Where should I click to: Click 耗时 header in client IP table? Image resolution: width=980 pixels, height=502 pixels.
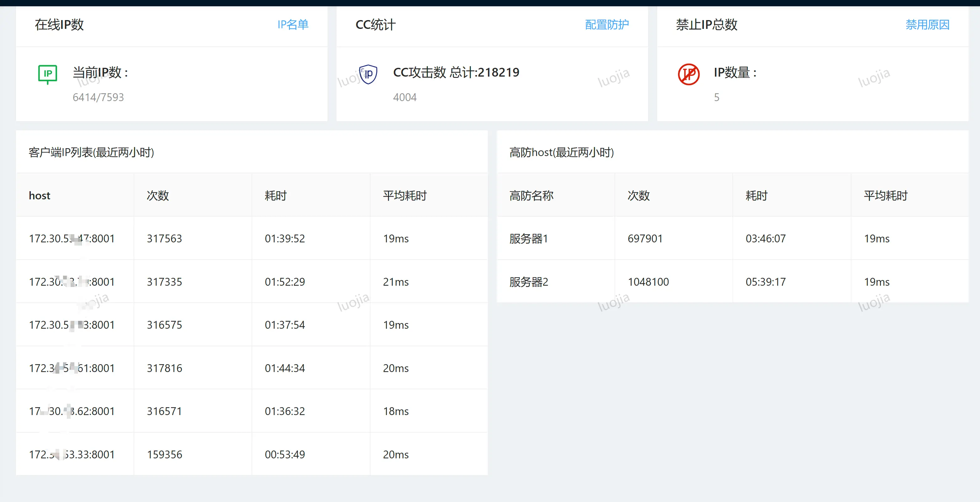point(276,196)
